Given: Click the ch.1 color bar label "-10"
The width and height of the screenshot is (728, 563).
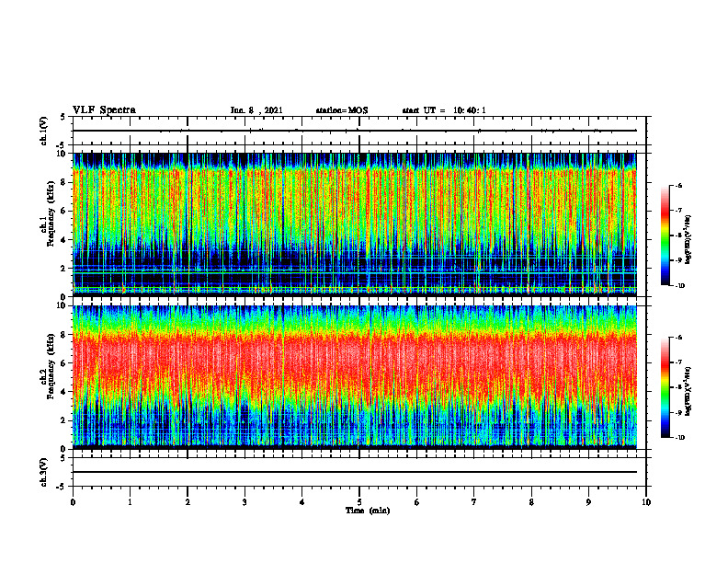Looking at the screenshot, I should pyautogui.click(x=679, y=286).
